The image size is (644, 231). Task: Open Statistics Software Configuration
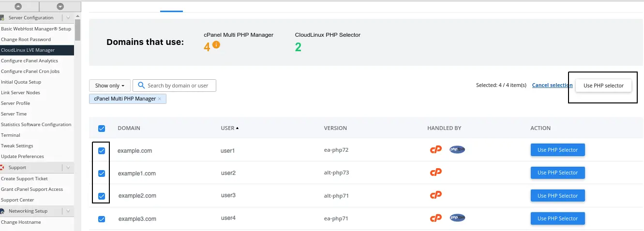tap(37, 125)
